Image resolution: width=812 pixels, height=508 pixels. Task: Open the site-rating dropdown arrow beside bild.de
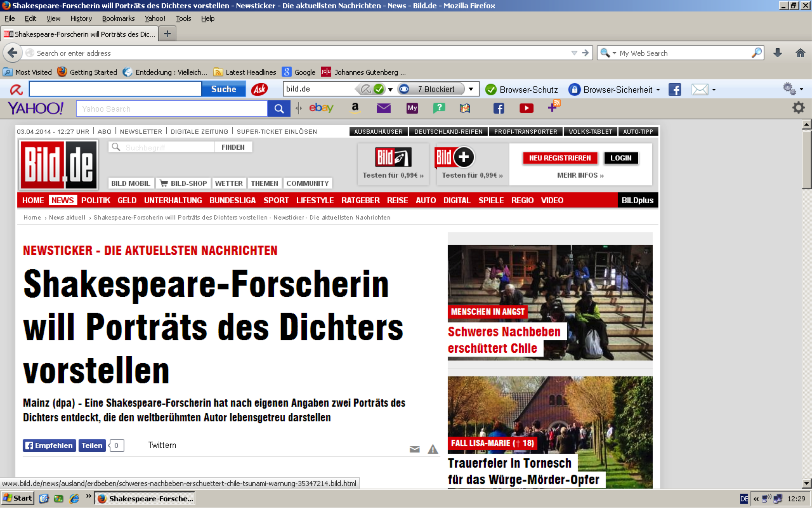coord(391,89)
